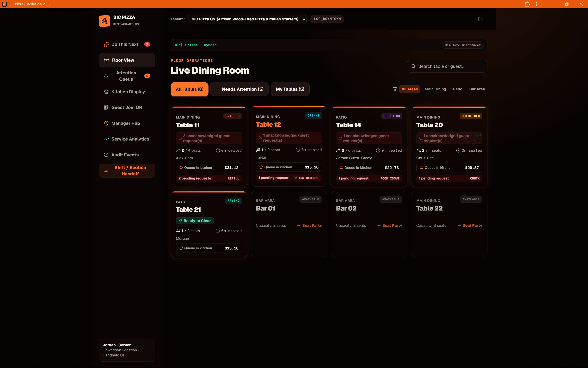Click the tenant dropdown chevron arrow
588x368 pixels.
click(x=304, y=19)
